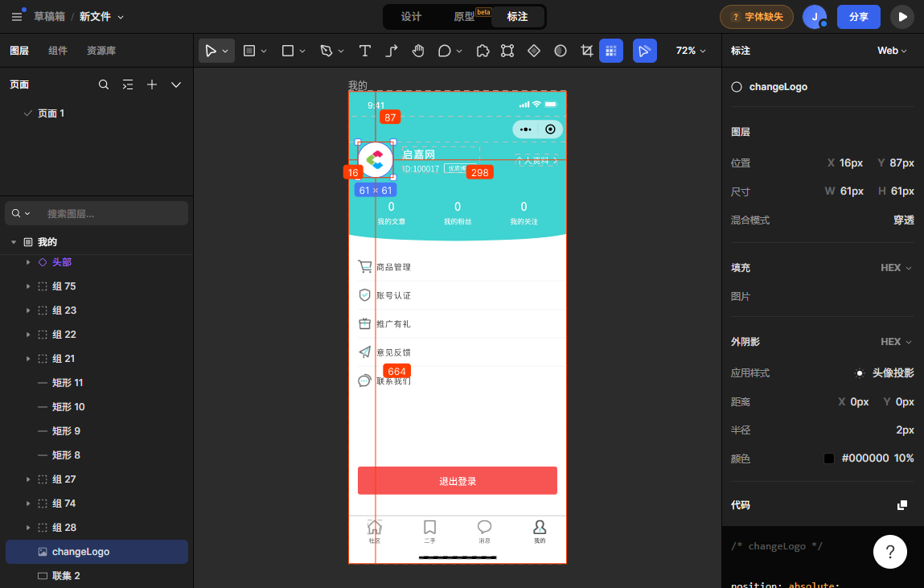The width and height of the screenshot is (924, 588).
Task: Toggle the contrast mask tool
Action: pos(561,51)
